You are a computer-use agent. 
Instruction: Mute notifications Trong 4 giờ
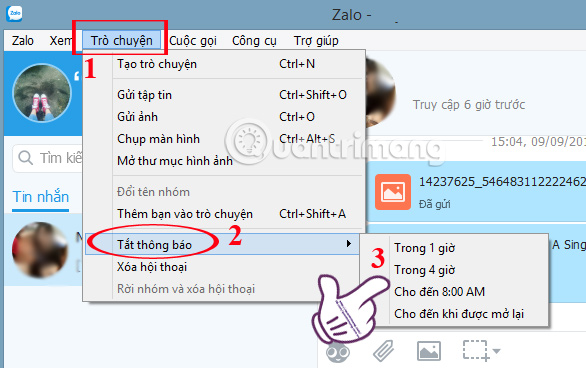coord(454,270)
